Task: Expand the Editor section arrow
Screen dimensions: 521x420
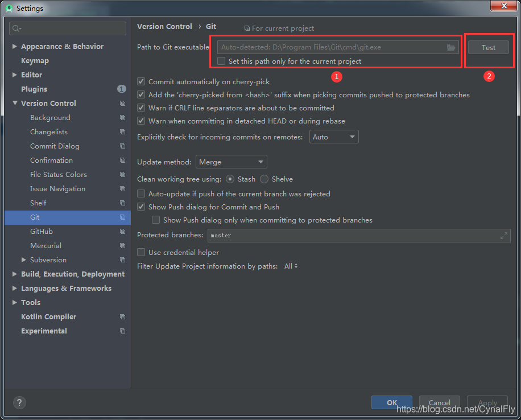Action: [15, 75]
